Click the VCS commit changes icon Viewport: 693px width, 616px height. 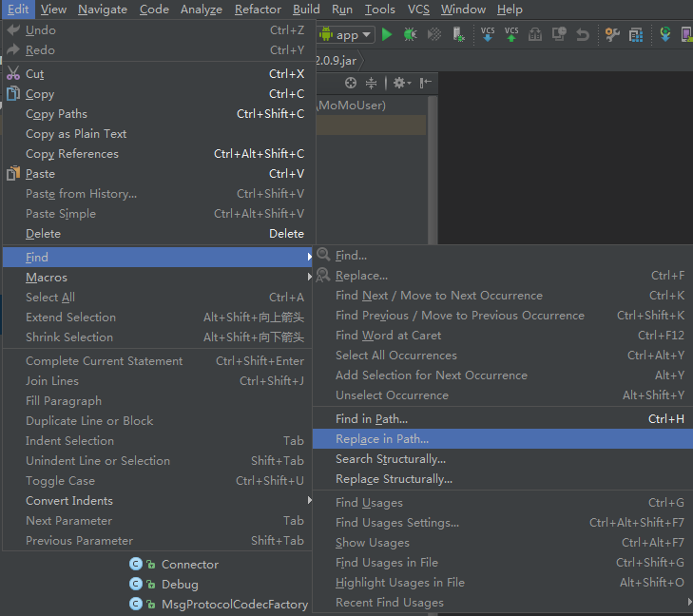click(511, 34)
